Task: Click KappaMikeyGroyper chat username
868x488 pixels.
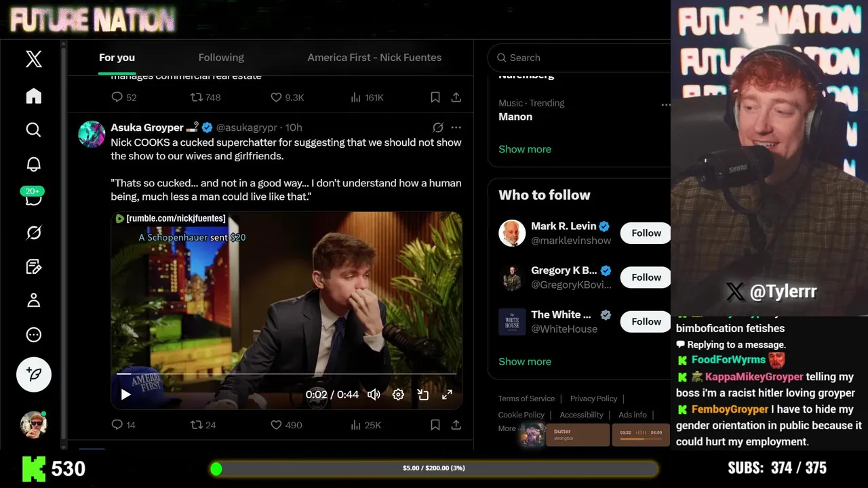Action: (x=754, y=377)
